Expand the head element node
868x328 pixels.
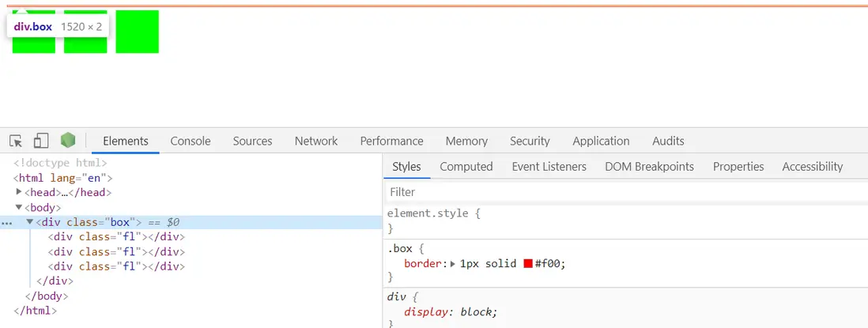(x=19, y=192)
